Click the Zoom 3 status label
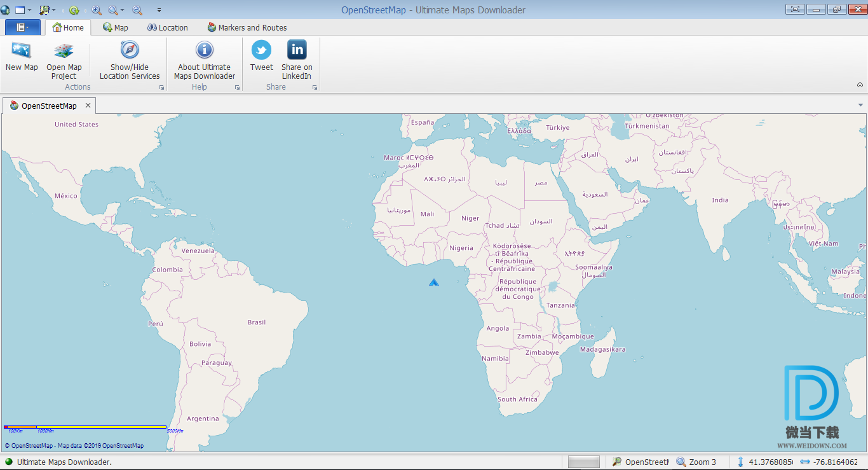 [x=703, y=462]
